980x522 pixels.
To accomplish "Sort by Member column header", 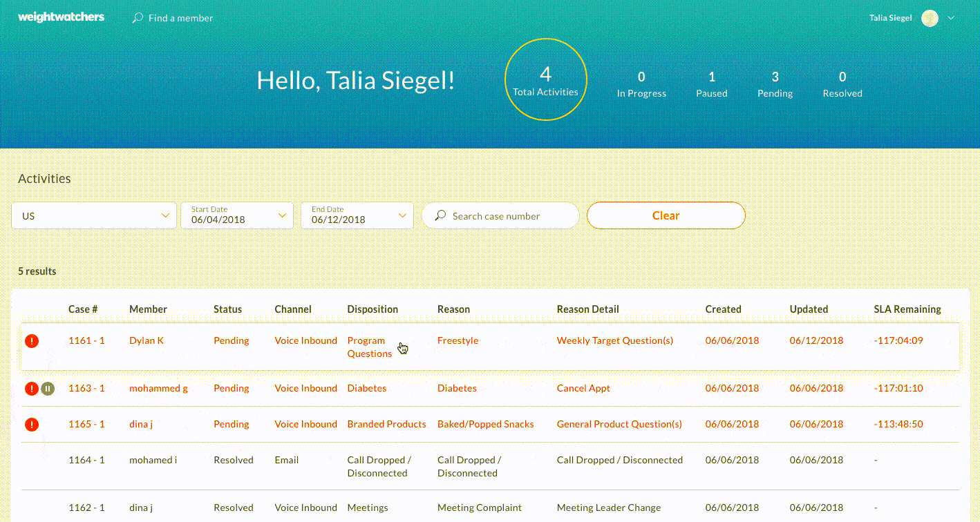I will coord(148,309).
